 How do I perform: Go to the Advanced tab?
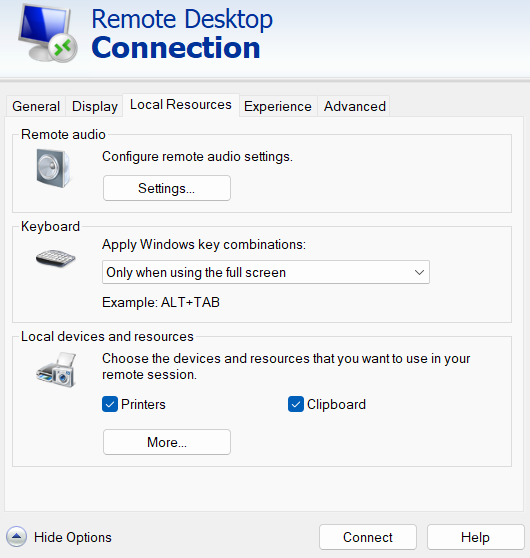[x=355, y=106]
